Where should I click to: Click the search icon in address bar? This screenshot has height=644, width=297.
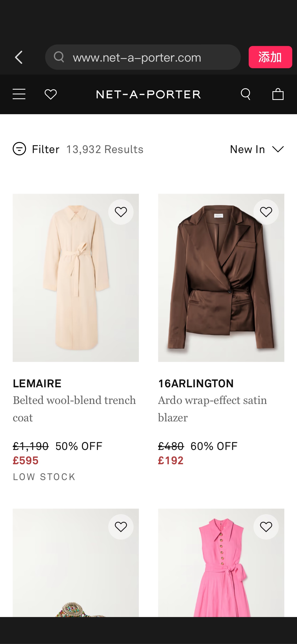click(x=59, y=57)
